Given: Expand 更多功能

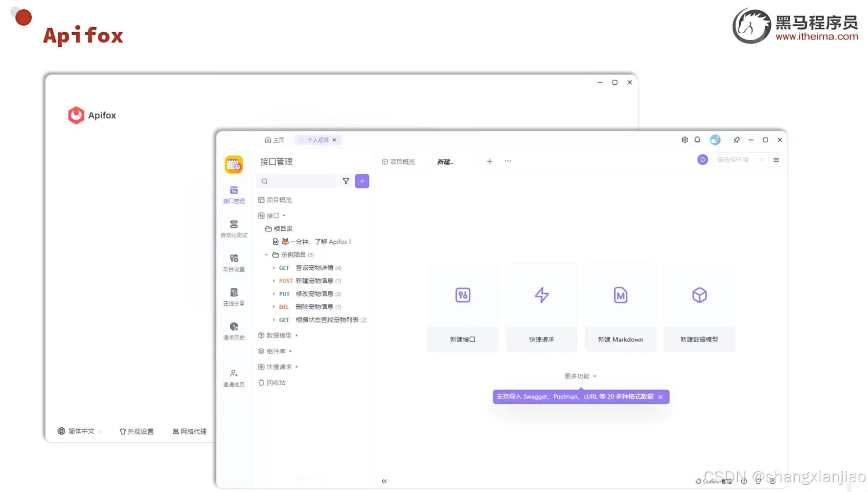Looking at the screenshot, I should tap(581, 376).
